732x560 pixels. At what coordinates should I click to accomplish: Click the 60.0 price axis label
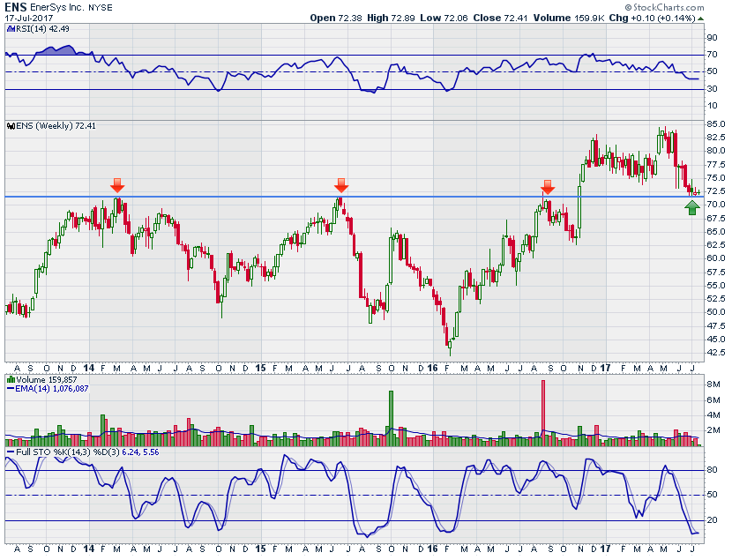pos(716,258)
